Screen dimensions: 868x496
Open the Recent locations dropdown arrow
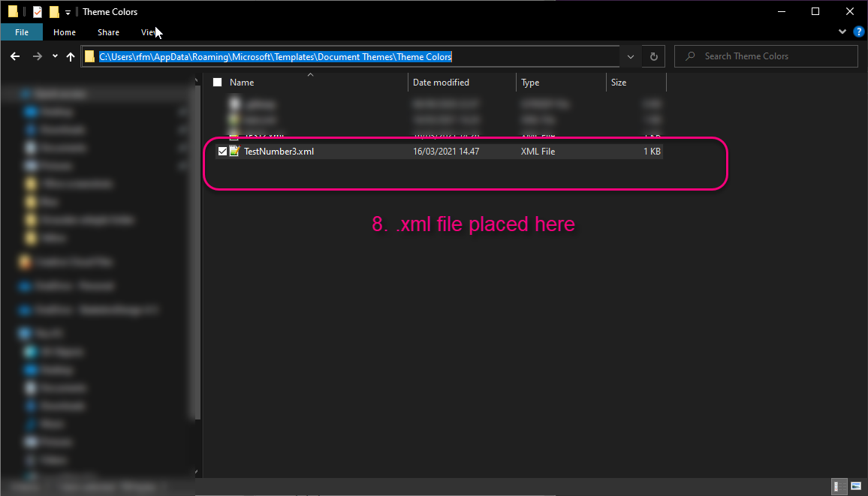55,56
